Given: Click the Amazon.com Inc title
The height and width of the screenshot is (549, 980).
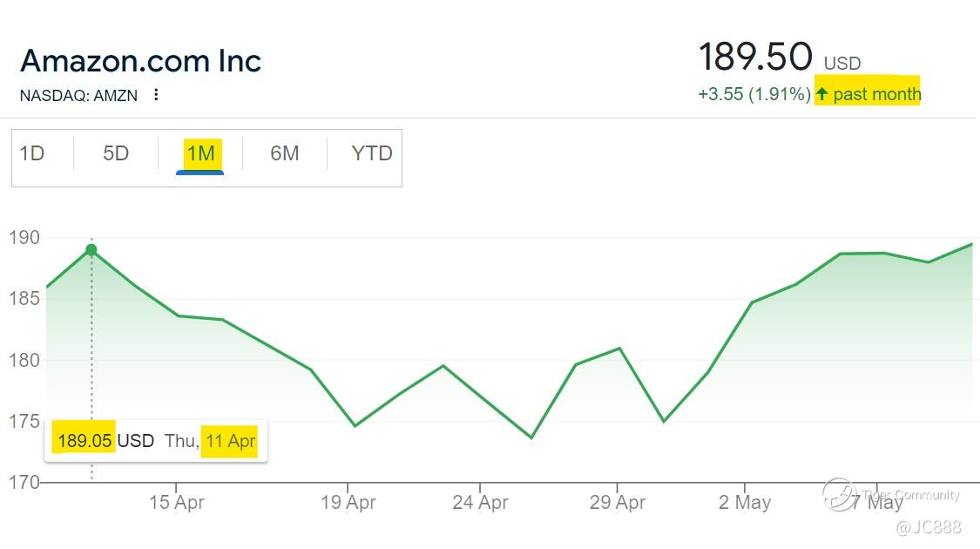Looking at the screenshot, I should pyautogui.click(x=140, y=61).
